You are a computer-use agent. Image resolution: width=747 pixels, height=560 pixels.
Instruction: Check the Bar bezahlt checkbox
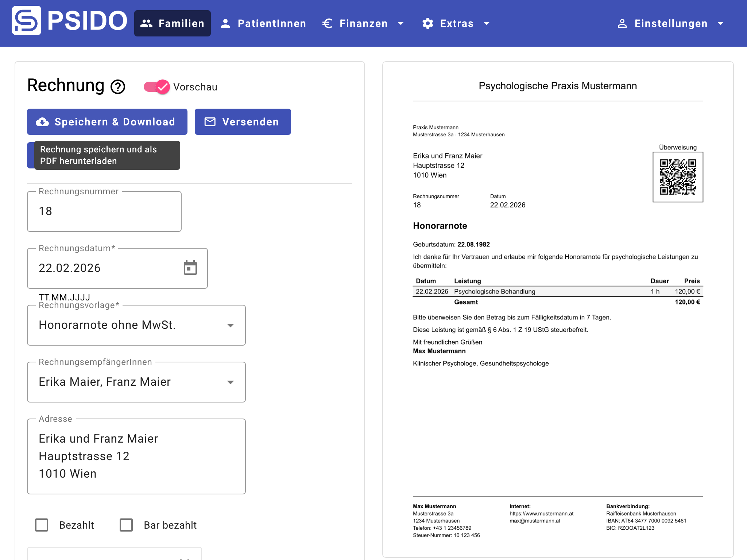[x=126, y=525]
